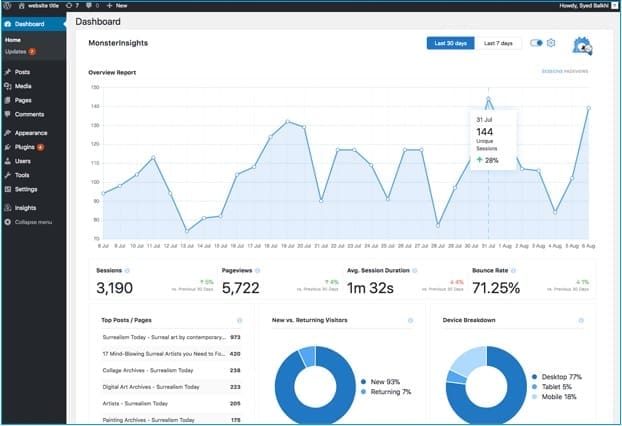Image resolution: width=622 pixels, height=426 pixels.
Task: Click the WordPress logo in admin bar
Action: (8, 6)
